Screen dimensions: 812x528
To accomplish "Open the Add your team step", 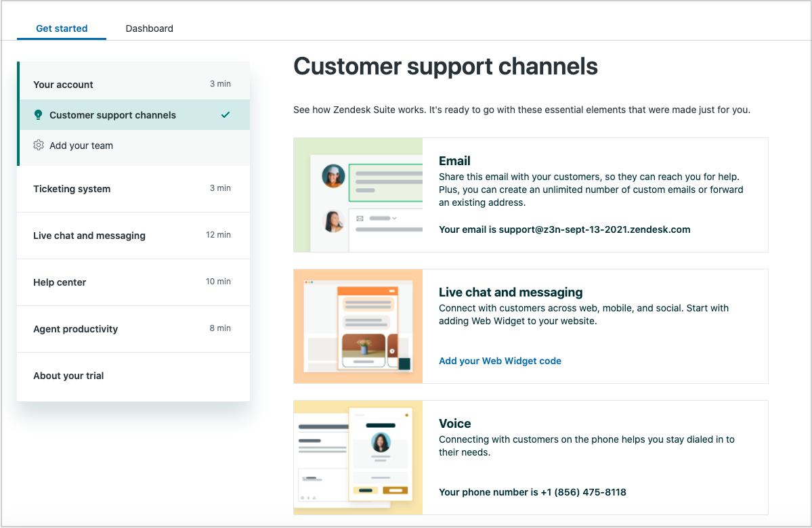I will click(x=81, y=145).
